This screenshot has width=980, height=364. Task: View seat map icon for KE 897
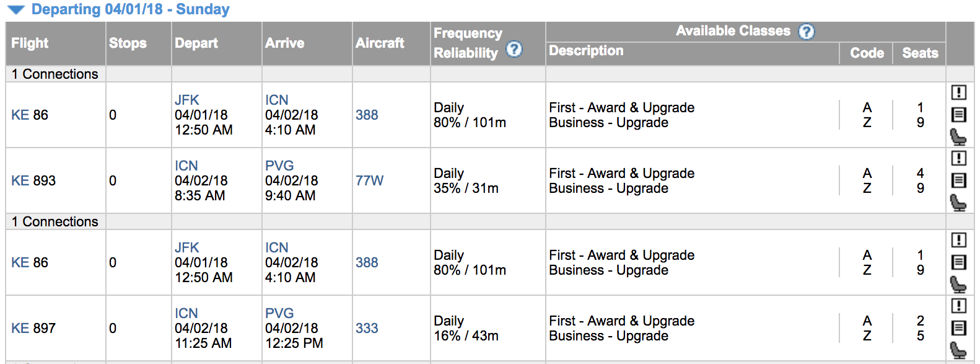(958, 350)
